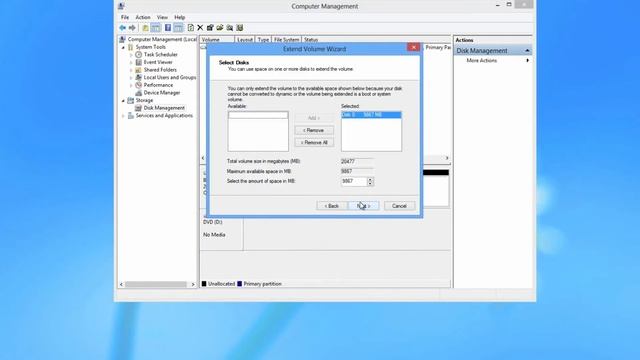Click the Properties toolbar icon

(210, 28)
